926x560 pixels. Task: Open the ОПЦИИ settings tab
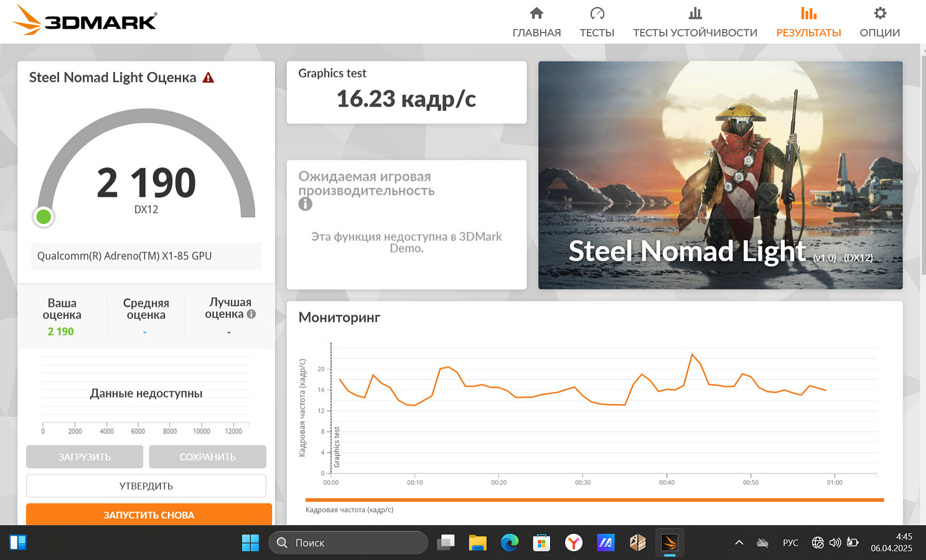click(x=879, y=22)
